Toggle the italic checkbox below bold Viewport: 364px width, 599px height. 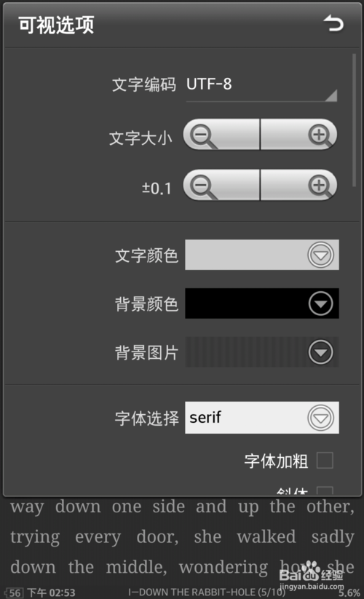325,491
